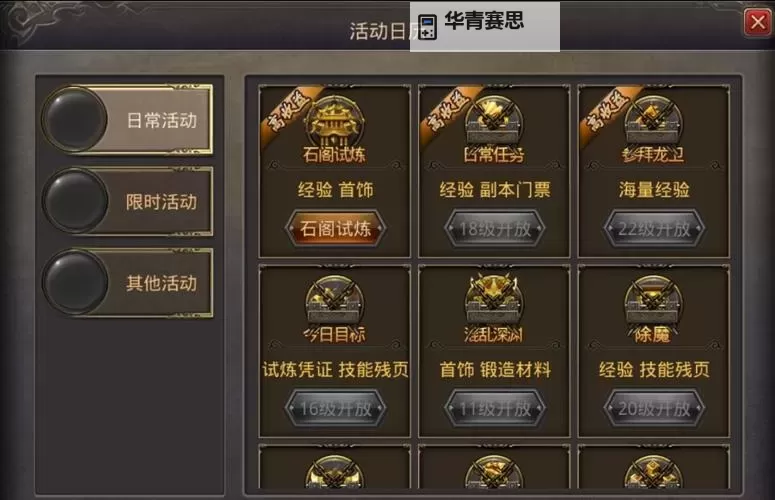
Task: Select the bottom-left partially visible activity icon
Action: 335,472
